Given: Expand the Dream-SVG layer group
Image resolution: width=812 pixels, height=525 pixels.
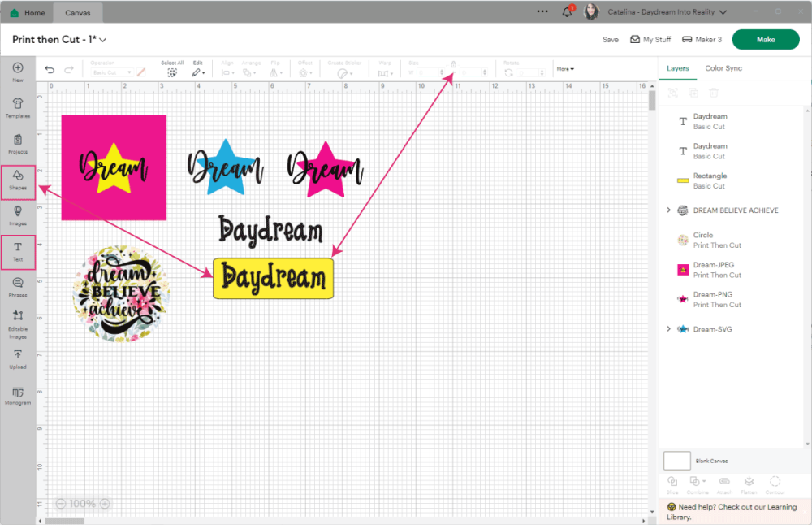Looking at the screenshot, I should [x=668, y=329].
